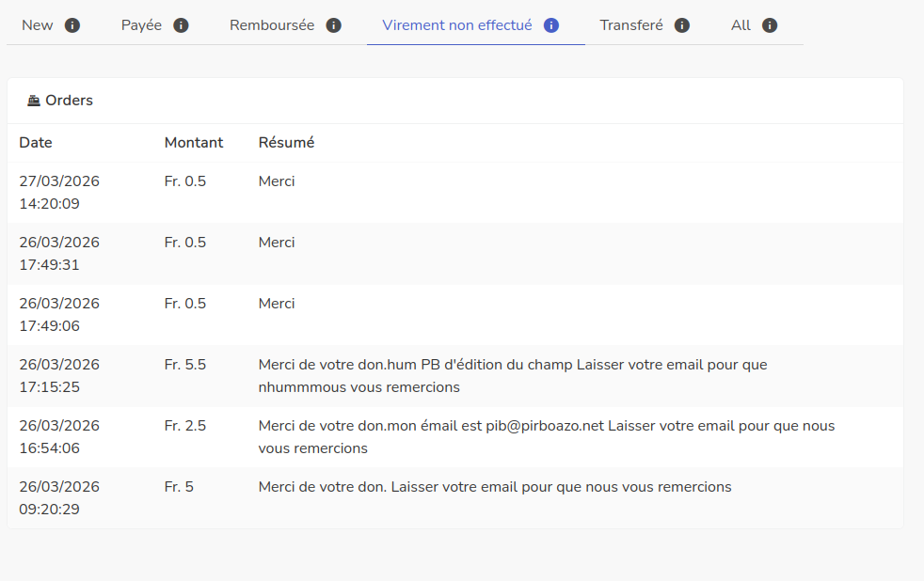Click the Montant column header

194,143
